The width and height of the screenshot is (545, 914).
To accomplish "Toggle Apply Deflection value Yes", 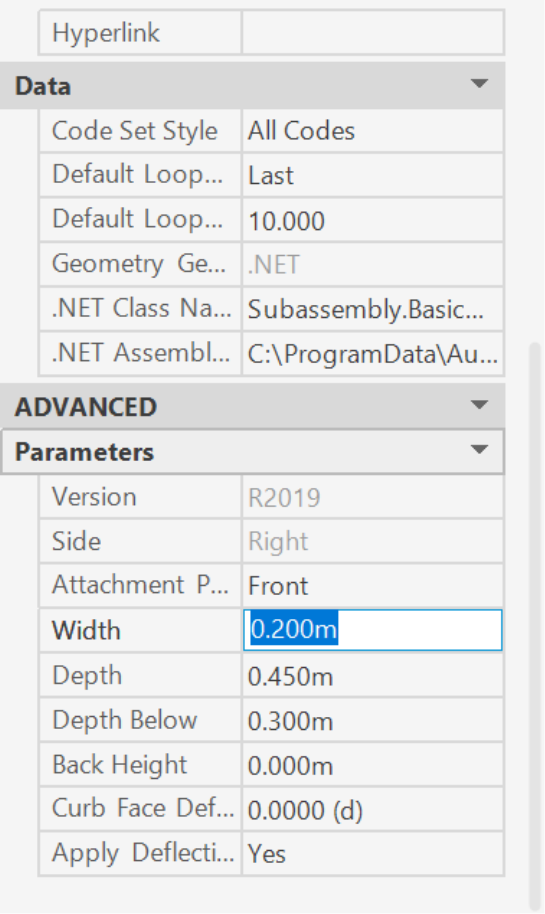I will (x=372, y=854).
